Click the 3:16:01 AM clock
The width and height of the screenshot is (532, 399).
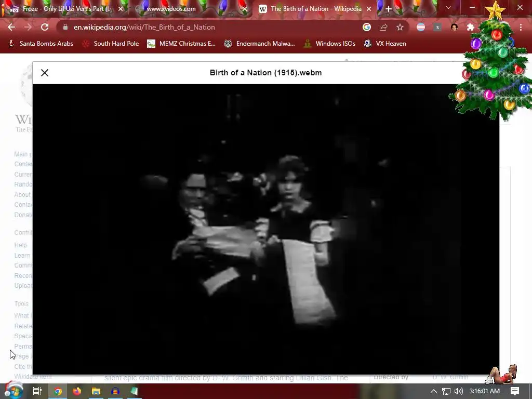[485, 391]
